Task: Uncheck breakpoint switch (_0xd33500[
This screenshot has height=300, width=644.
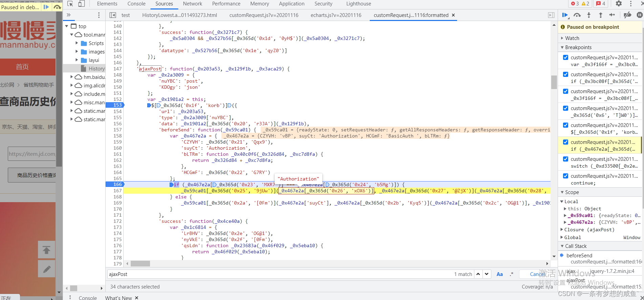Action: (x=565, y=159)
